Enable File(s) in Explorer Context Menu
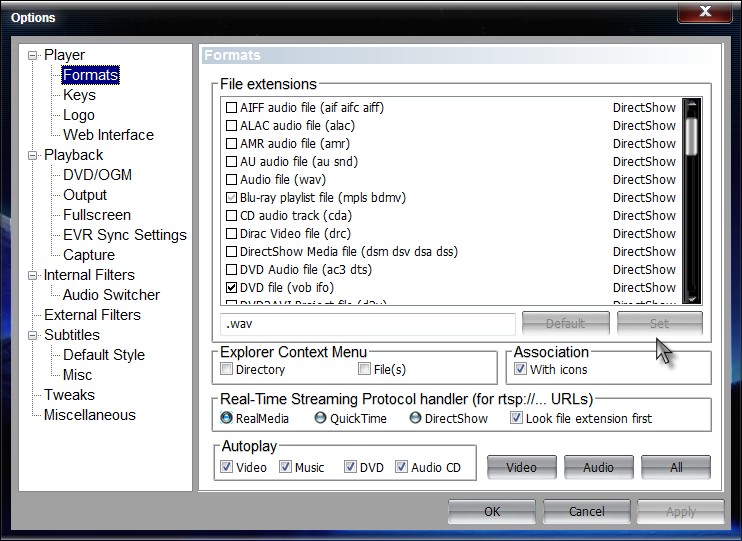Viewport: 742px width, 541px height. [x=364, y=369]
